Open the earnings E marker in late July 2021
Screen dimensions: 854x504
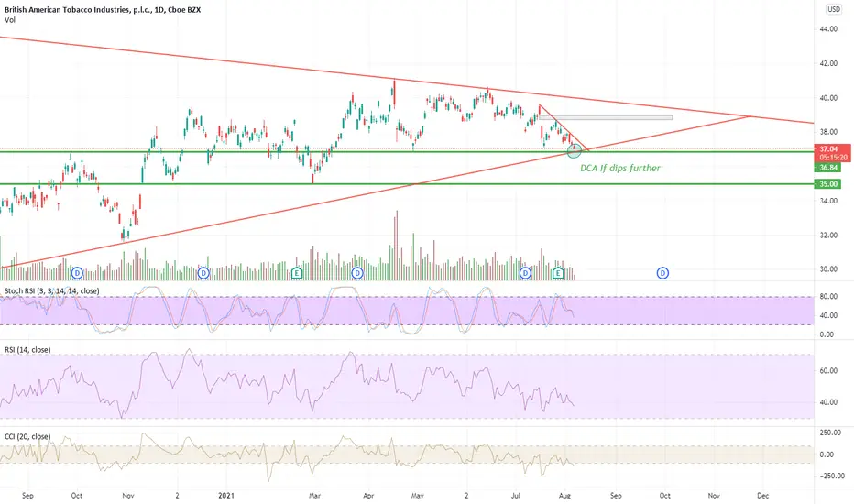(558, 273)
